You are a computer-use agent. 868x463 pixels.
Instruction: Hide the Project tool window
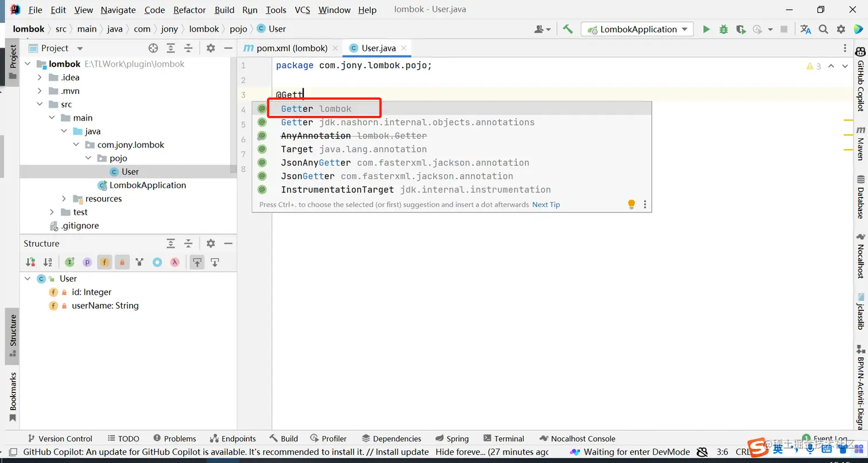click(x=228, y=48)
